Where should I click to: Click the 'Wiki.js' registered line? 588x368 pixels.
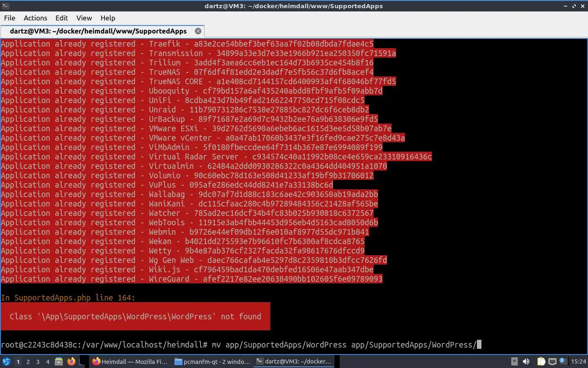187,269
